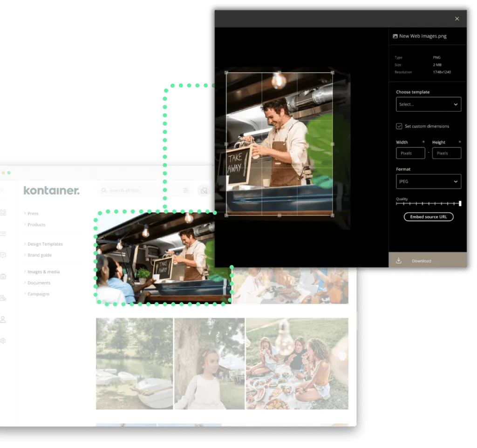Screen dimensions: 477x448
Task: Select the Products folder
Action: tap(36, 225)
